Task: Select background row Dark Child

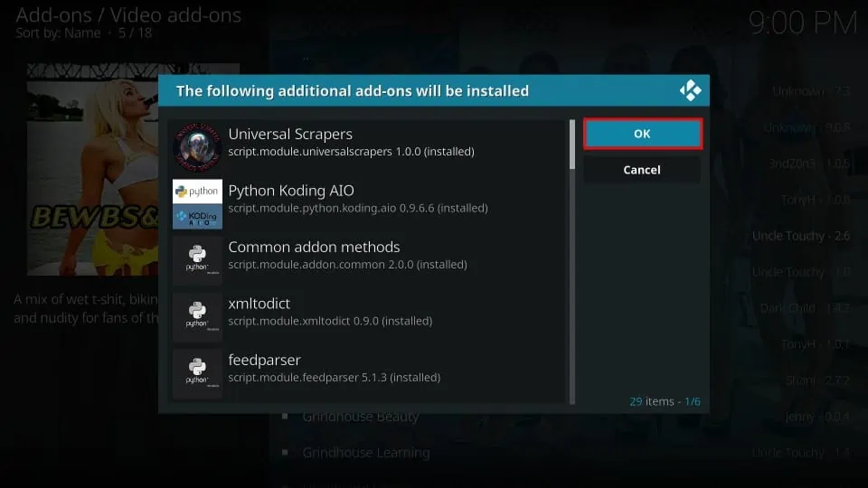Action: point(805,307)
